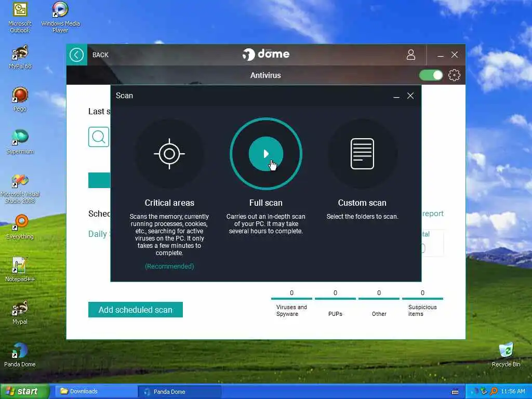Image resolution: width=532 pixels, height=399 pixels.
Task: Click the (Recommended) label
Action: [169, 267]
